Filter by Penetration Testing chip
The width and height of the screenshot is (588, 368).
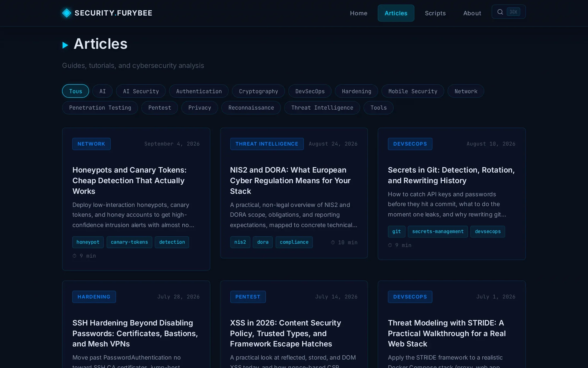pyautogui.click(x=100, y=108)
